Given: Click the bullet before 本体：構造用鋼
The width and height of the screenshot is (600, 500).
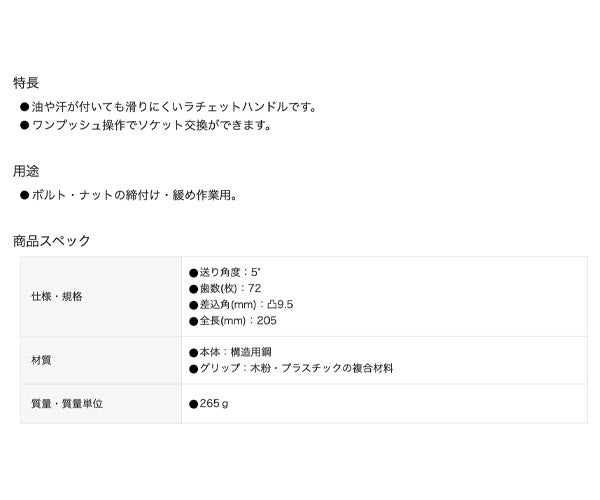Looking at the screenshot, I should coord(192,352).
